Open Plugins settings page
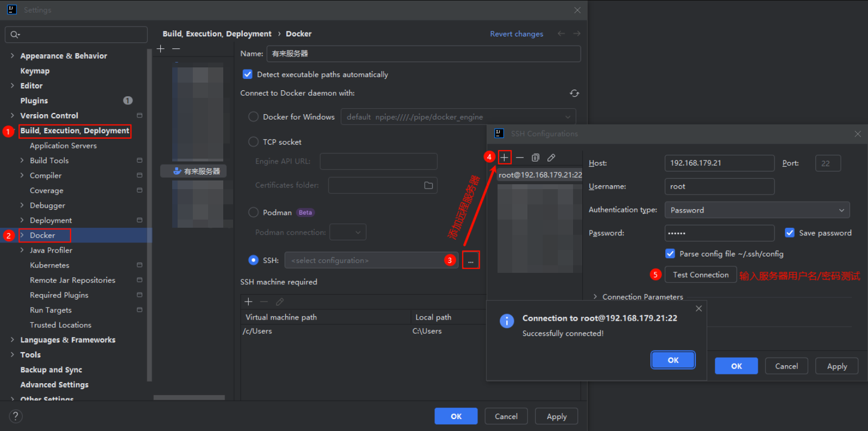 [34, 101]
